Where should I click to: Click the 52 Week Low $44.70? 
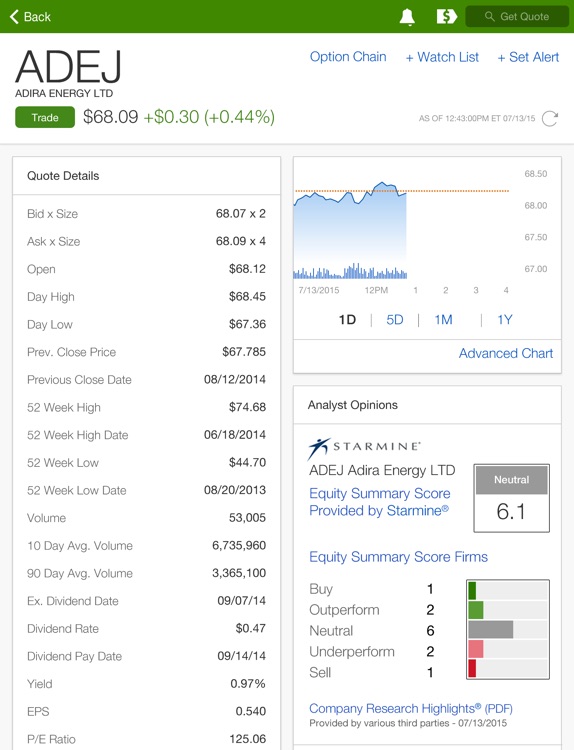point(247,463)
